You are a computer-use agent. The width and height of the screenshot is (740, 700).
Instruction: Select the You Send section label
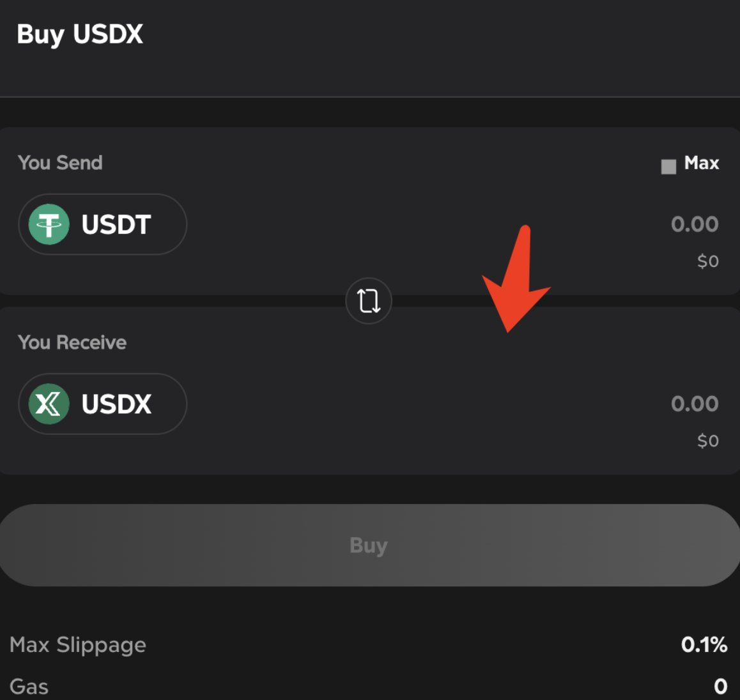pos(60,163)
